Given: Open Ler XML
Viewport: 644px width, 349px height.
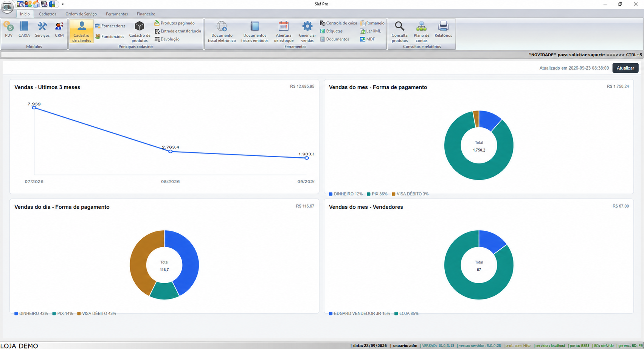Looking at the screenshot, I should tap(371, 31).
